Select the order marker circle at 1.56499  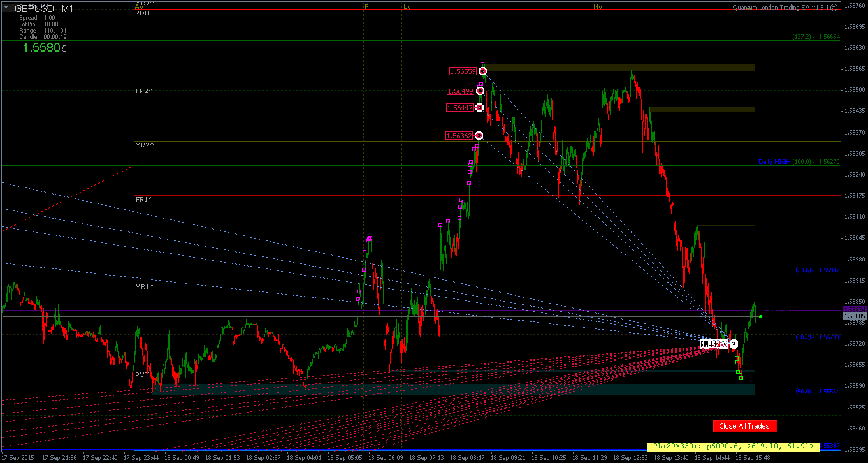pyautogui.click(x=480, y=91)
